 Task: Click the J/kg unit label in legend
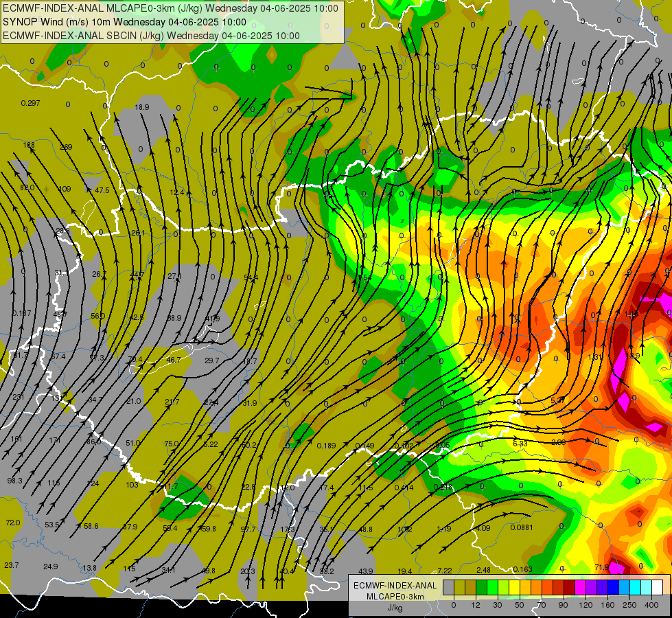[x=395, y=608]
